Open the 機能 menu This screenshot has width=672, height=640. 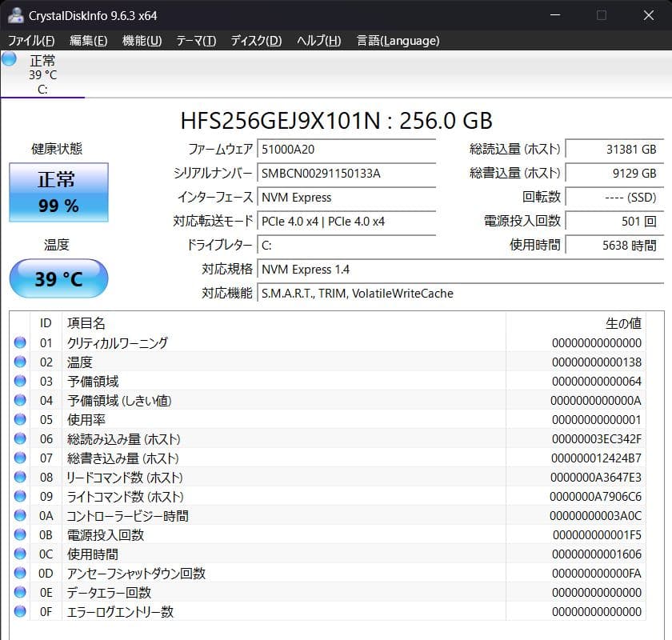pos(142,41)
